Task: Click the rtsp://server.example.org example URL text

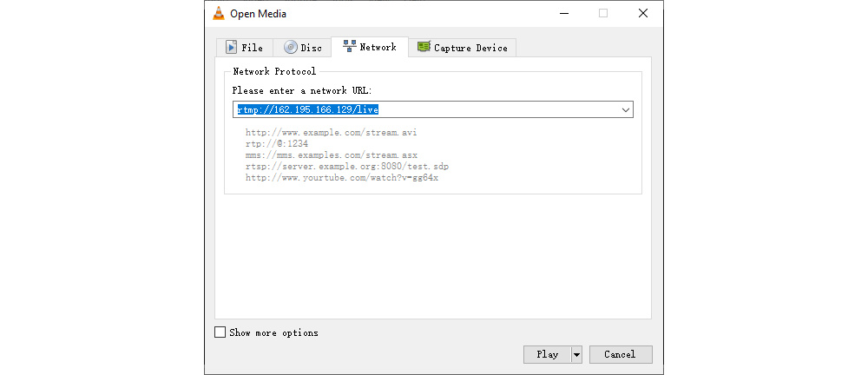Action: pos(346,166)
